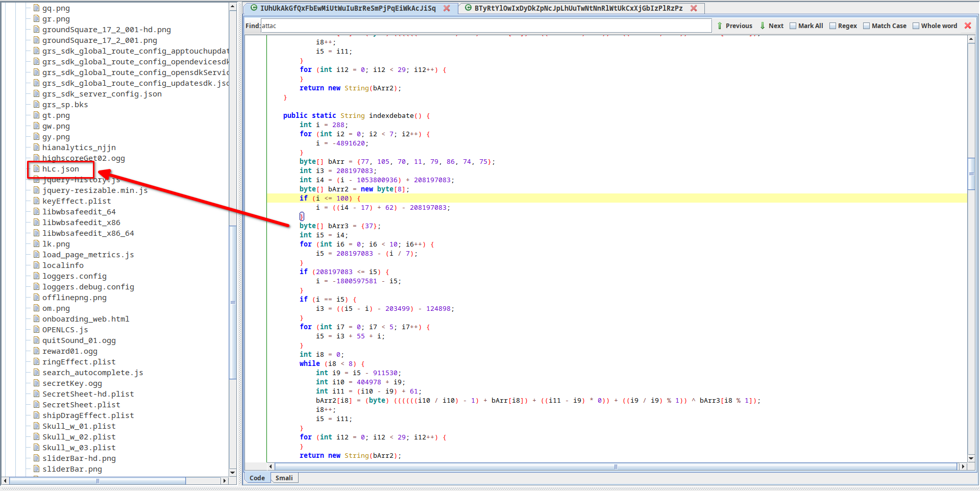Click the file icon of lk.png
The height and width of the screenshot is (491, 980).
[x=37, y=244]
